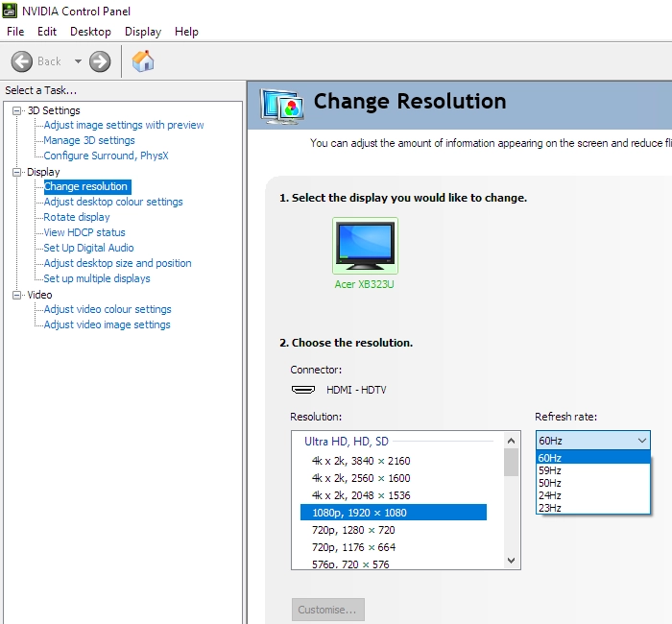Open the Display menu
672x624 pixels.
pyautogui.click(x=143, y=32)
